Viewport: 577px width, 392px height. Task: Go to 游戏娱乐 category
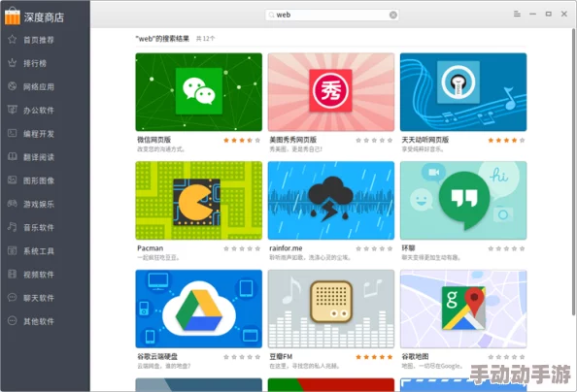pyautogui.click(x=39, y=204)
